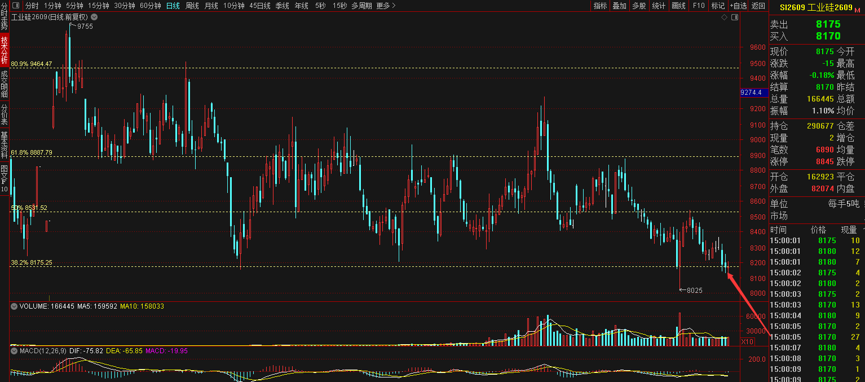Switch to the 15分钟 chart period
Image resolution: width=865 pixels, height=382 pixels.
point(98,6)
